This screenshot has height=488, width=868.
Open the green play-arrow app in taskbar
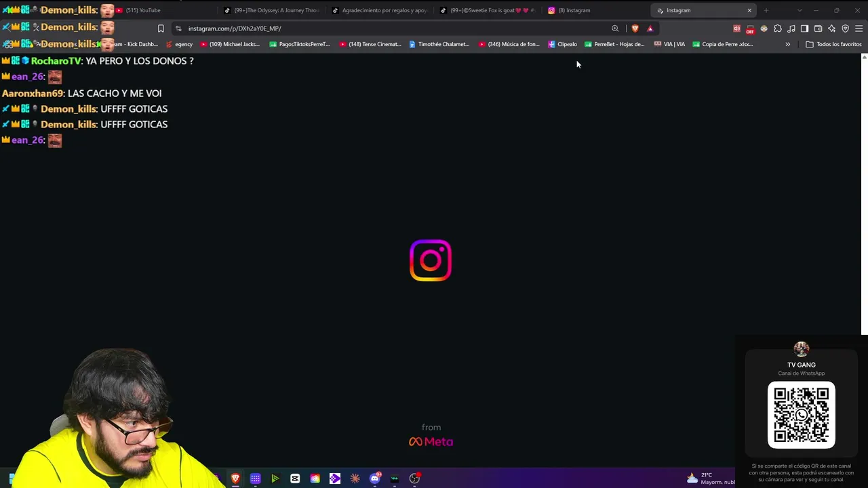tap(275, 479)
